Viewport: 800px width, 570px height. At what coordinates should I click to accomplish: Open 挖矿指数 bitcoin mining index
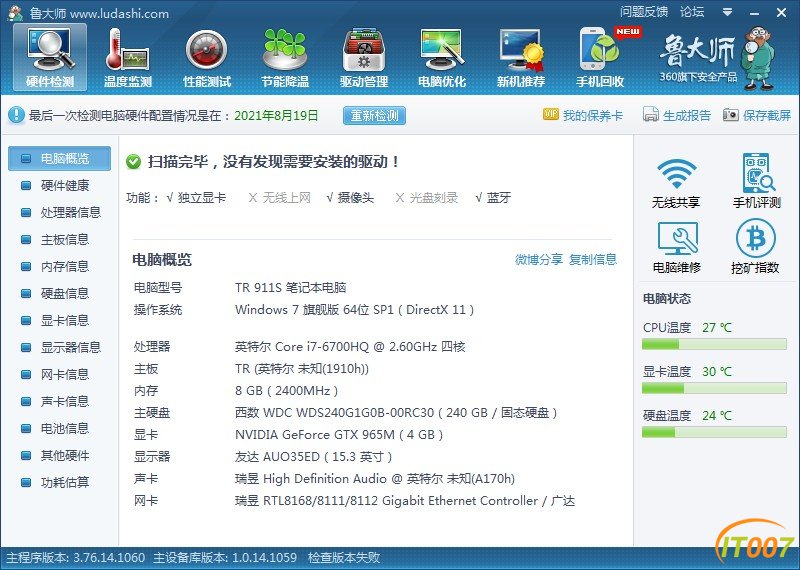(x=755, y=247)
